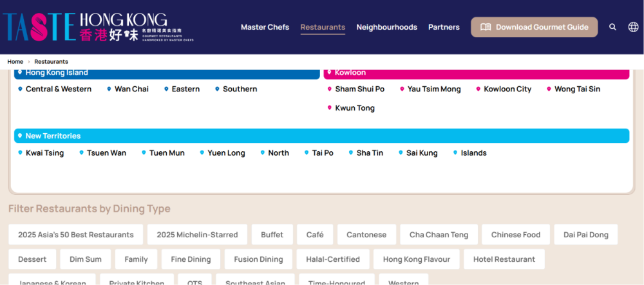Select the Kowloon region header
Viewport: 644px width, 285px height.
(477, 73)
